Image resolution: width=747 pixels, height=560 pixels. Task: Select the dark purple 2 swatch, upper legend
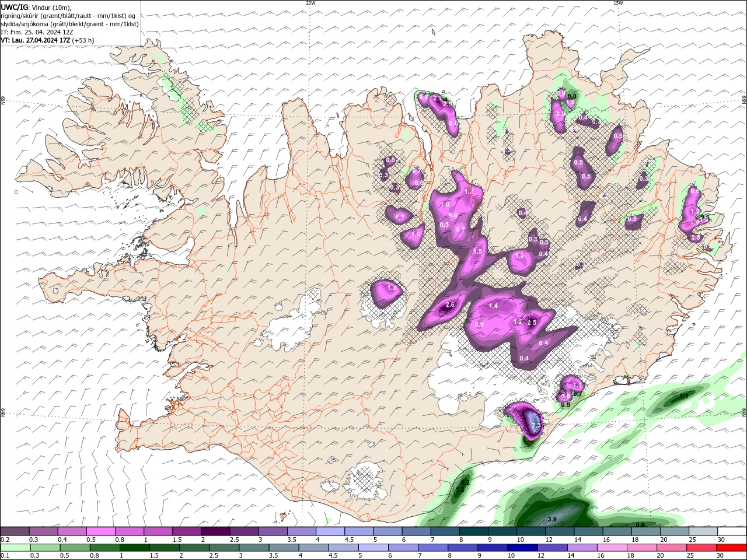click(x=215, y=531)
